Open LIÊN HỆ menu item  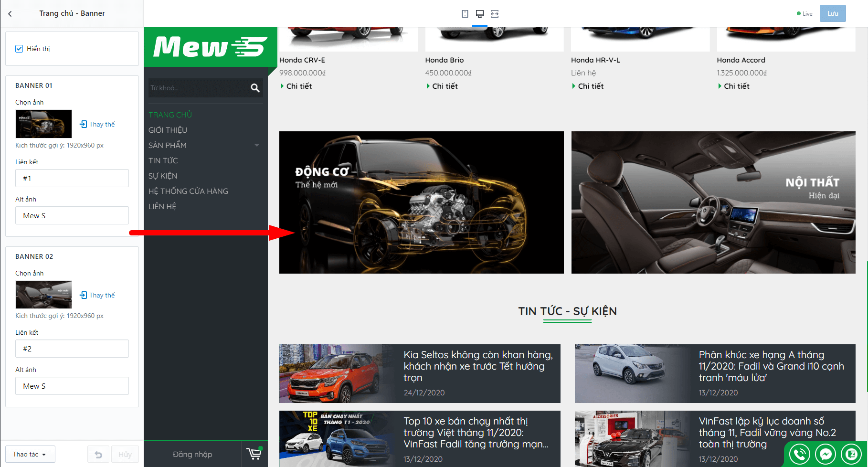[x=162, y=206]
